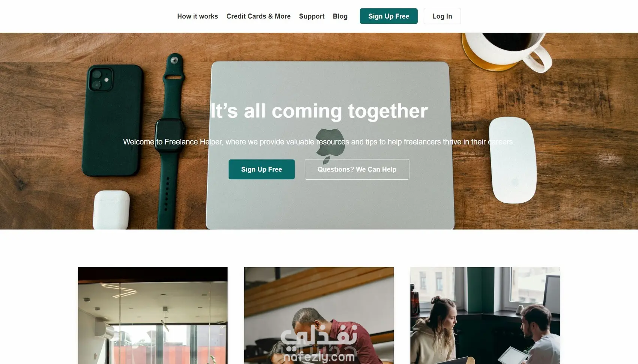Go to Credit Cards & More

(258, 16)
